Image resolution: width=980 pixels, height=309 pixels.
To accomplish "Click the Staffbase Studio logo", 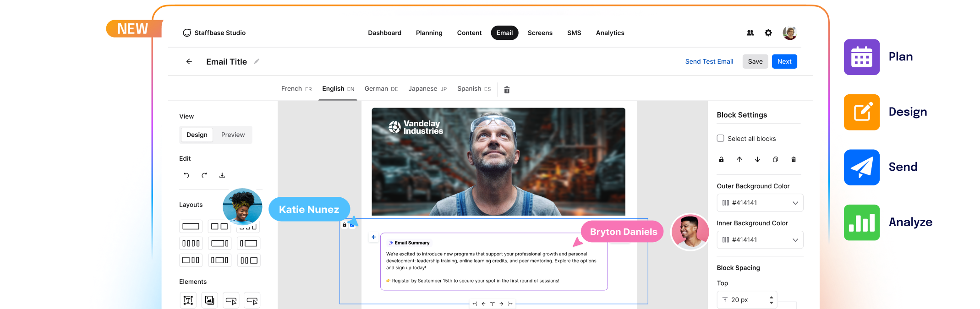I will [214, 33].
